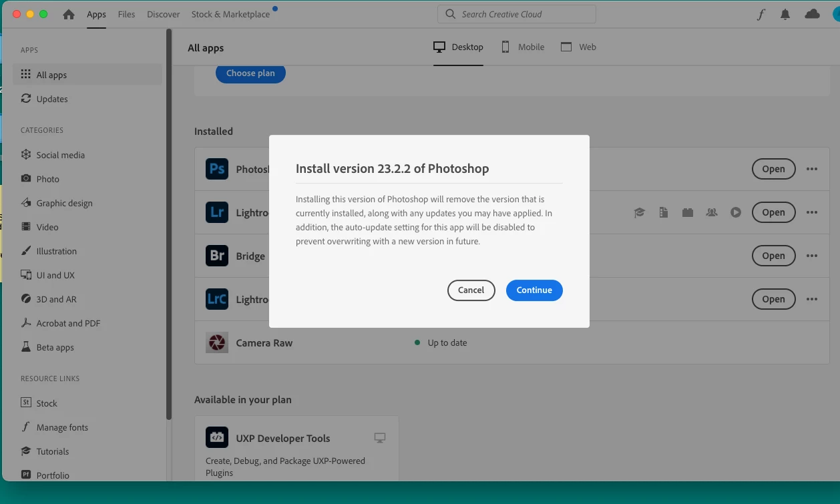Click the people community icon in Lightroom row
The image size is (840, 504).
pyautogui.click(x=712, y=212)
